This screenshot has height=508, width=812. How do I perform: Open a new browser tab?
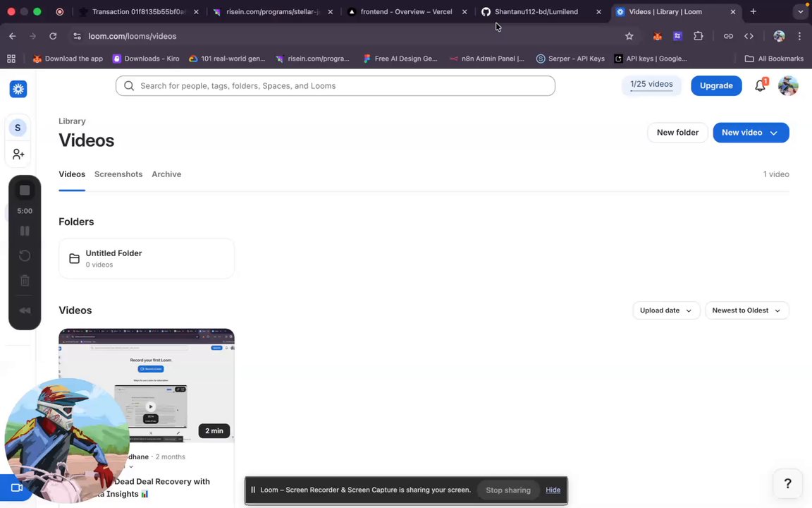click(x=753, y=11)
